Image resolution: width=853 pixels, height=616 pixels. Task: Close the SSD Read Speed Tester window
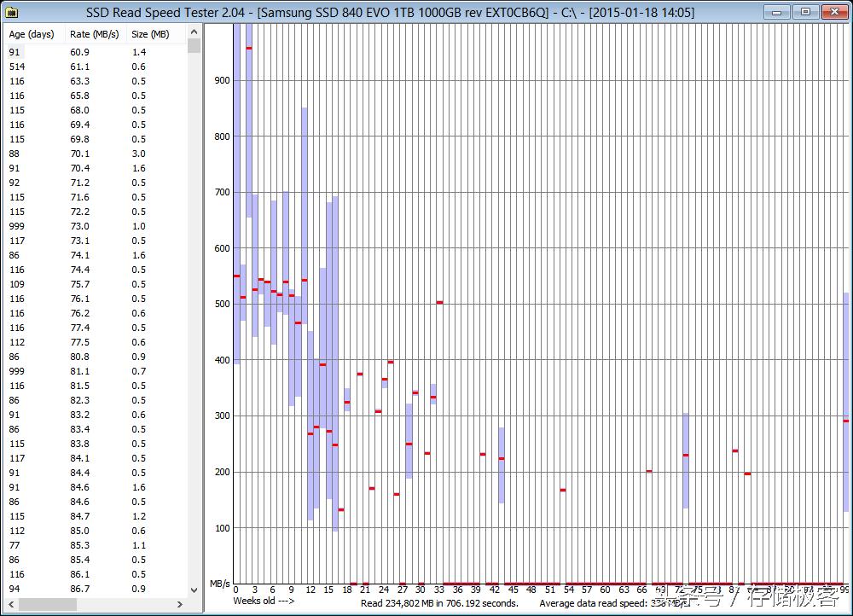click(x=834, y=11)
